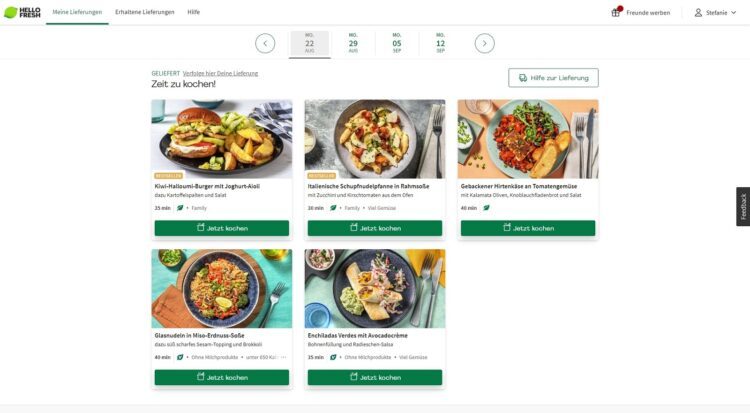Click the user profile icon beside Stefanie
Image resolution: width=750 pixels, height=413 pixels.
(x=698, y=12)
